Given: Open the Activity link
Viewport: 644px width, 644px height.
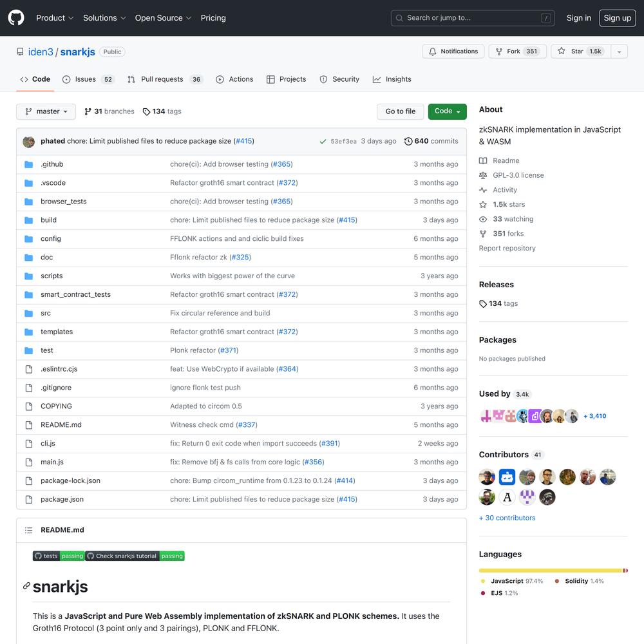Looking at the screenshot, I should coord(498,190).
